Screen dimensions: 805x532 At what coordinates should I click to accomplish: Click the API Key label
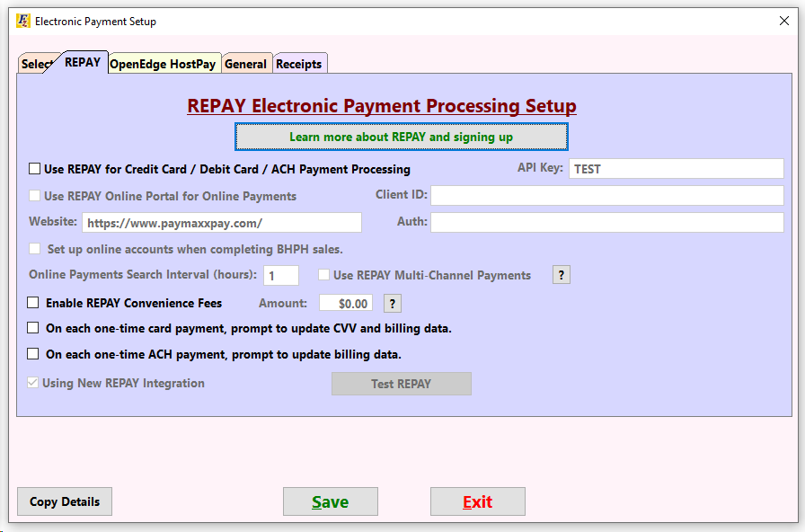tap(540, 167)
